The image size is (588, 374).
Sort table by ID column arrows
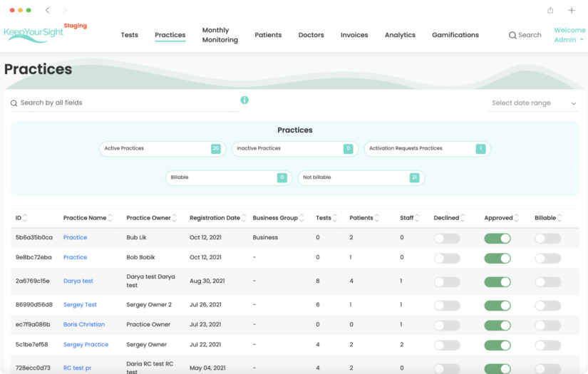coord(25,218)
